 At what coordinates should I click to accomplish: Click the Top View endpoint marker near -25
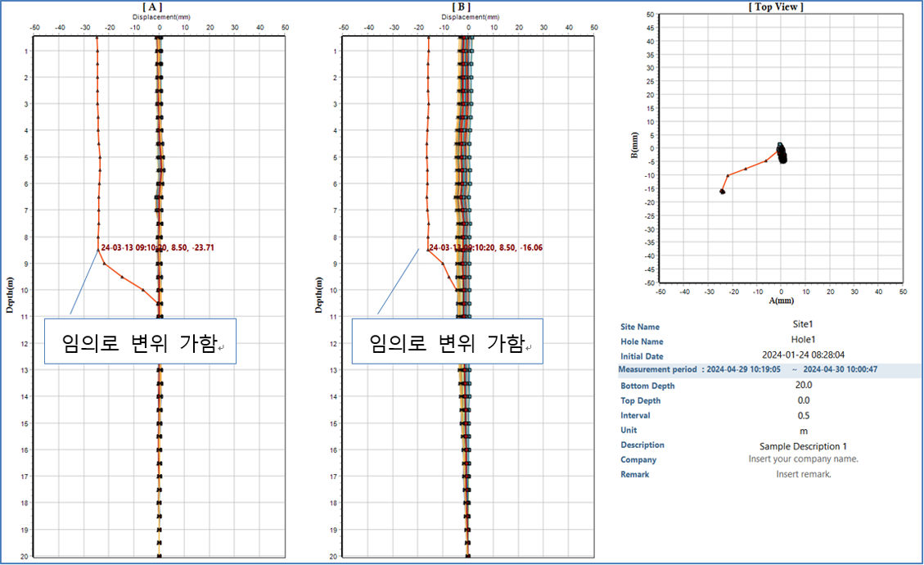coord(723,192)
